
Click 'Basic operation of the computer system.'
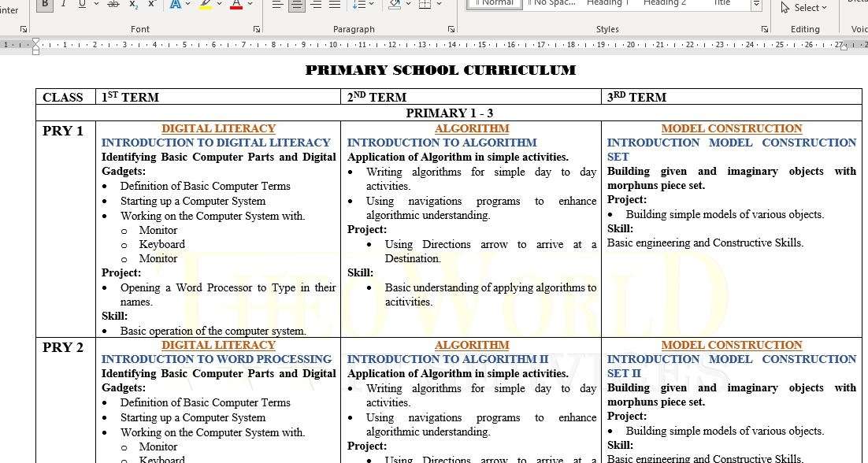pyautogui.click(x=213, y=331)
